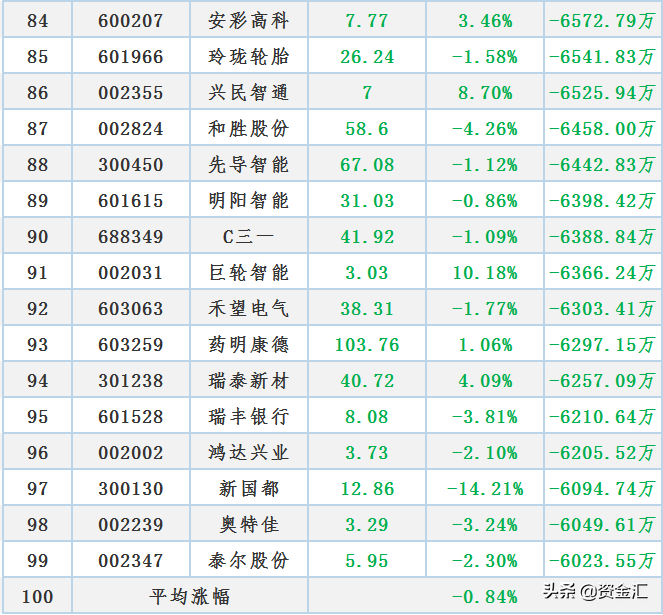
Task: Select the stock name 泰尔股份
Action: (x=249, y=560)
